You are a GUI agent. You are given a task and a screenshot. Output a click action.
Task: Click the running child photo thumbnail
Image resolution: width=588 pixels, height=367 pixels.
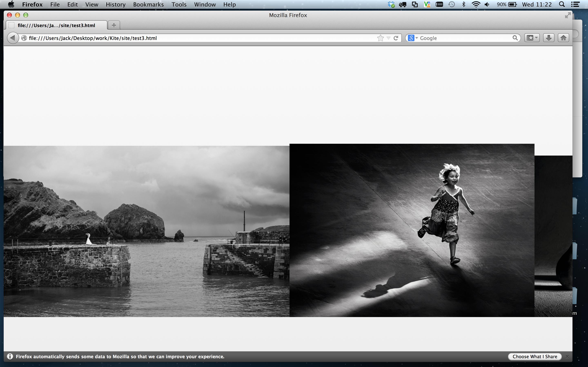point(411,230)
